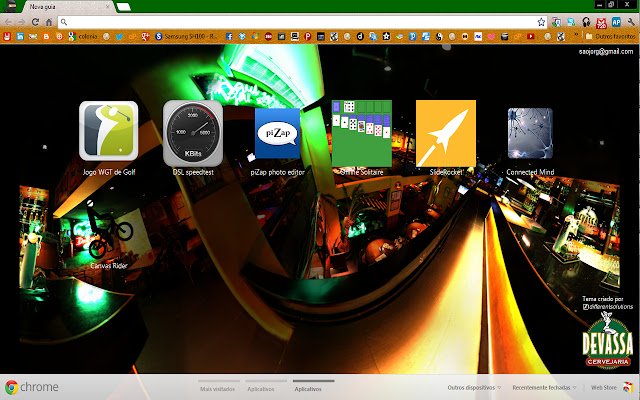Screen dimensions: 640x400
Task: Start the Online Solitaire app
Action: click(x=362, y=133)
